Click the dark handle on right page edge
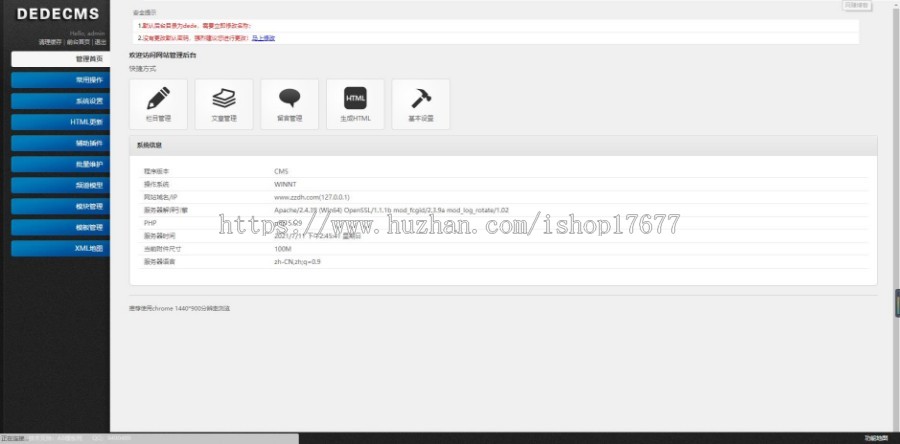Screen dimensions: 900x444 897,303
